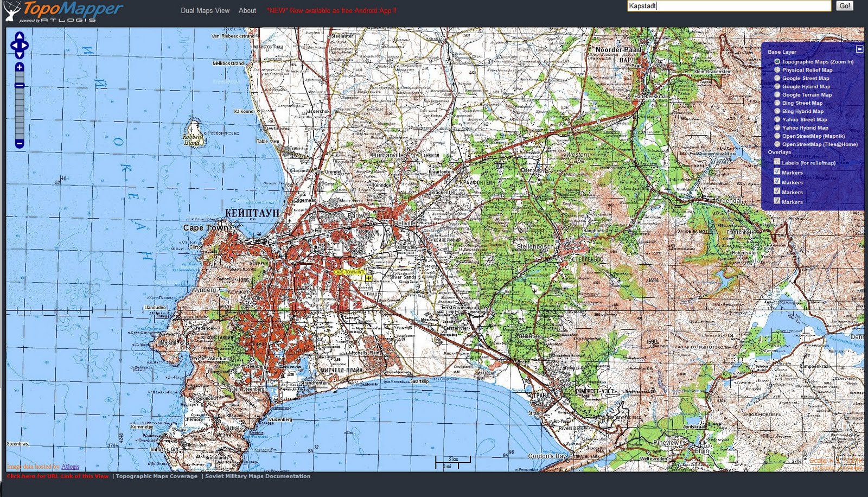Choose OpenStreetMap (Mapnik) base layer
The height and width of the screenshot is (497, 868).
click(x=777, y=136)
